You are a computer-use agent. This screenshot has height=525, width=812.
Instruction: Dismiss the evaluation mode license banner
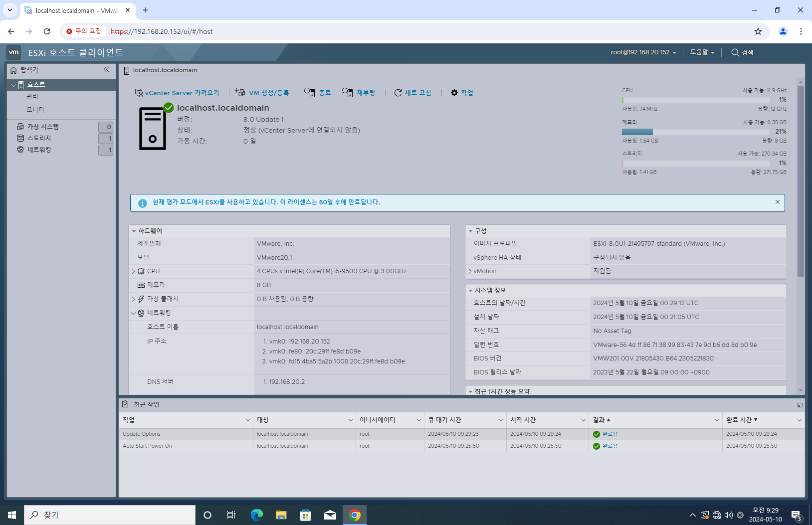pyautogui.click(x=777, y=202)
